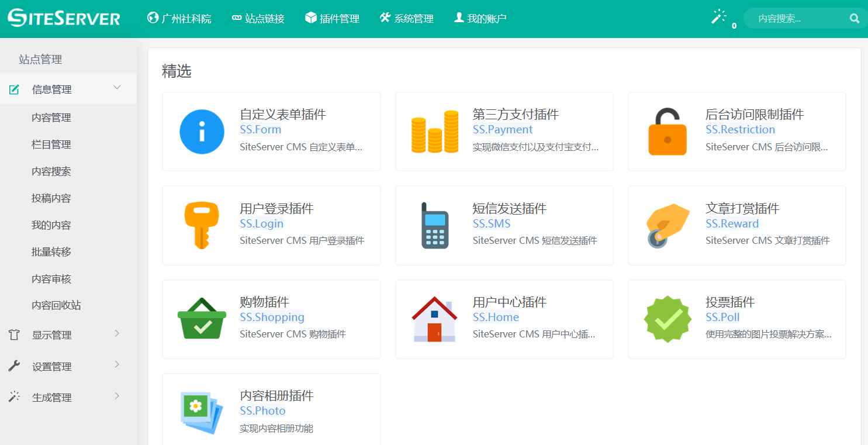Click the SS.Home house icon
Screen dimensions: 868x445
click(434, 319)
